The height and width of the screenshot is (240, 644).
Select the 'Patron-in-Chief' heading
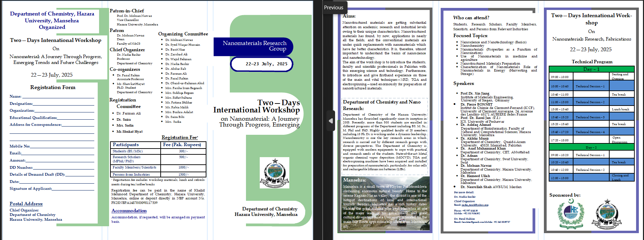pos(127,11)
